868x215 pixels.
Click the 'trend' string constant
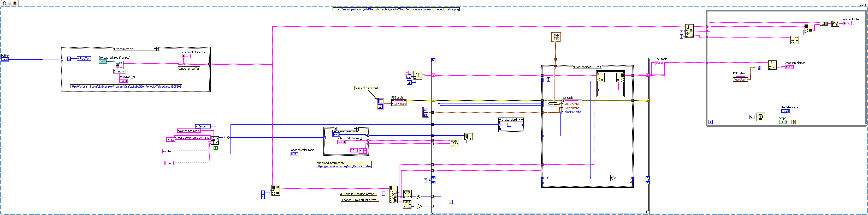point(169,163)
